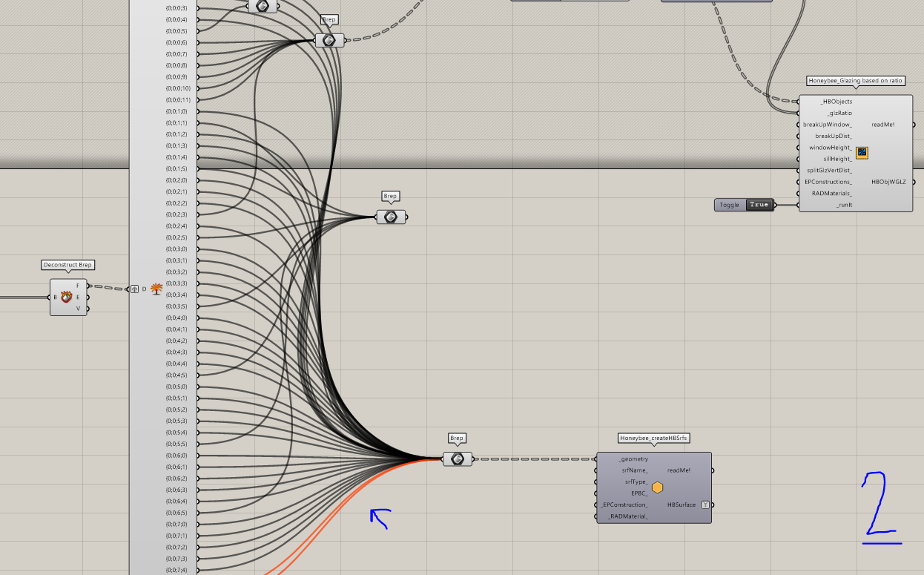Click the windowHeight_ input label
The height and width of the screenshot is (575, 924).
(x=831, y=148)
